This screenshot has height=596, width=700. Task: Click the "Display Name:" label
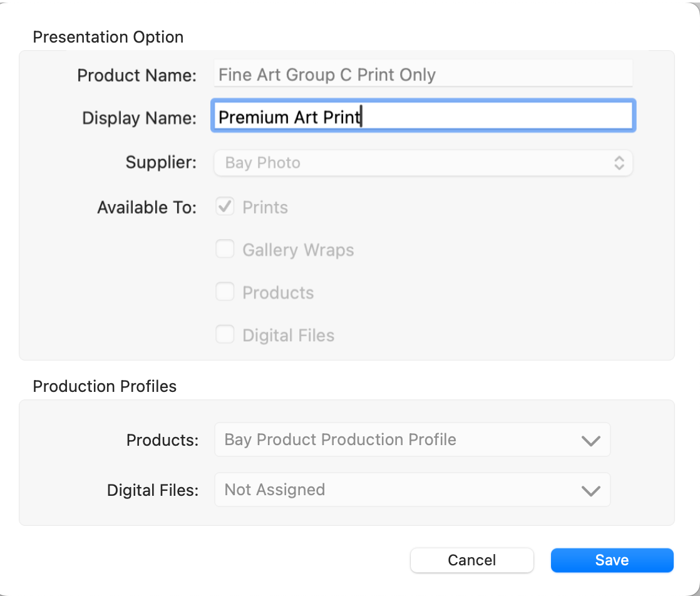139,118
